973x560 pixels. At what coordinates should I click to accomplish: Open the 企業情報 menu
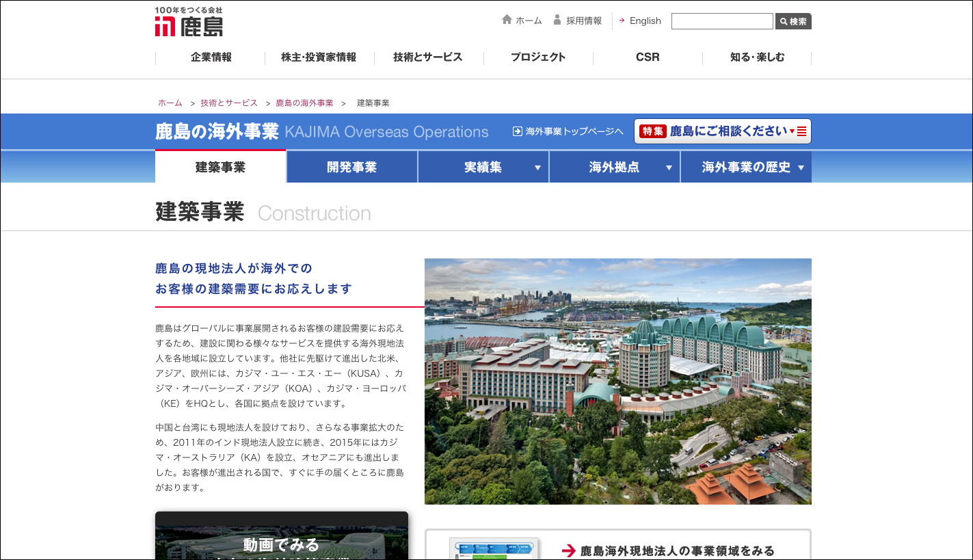click(211, 57)
